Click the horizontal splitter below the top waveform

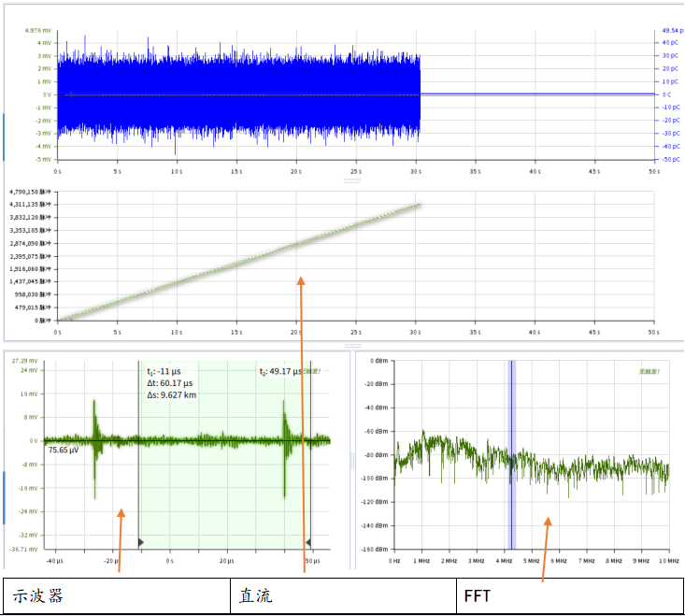click(x=352, y=181)
